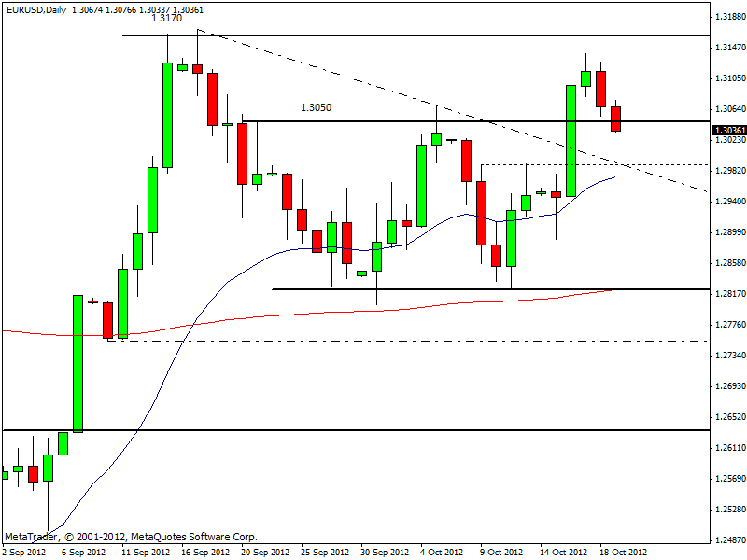Click the "2 Sep 2012" date label
This screenshot has height=560, width=747.
(x=22, y=552)
